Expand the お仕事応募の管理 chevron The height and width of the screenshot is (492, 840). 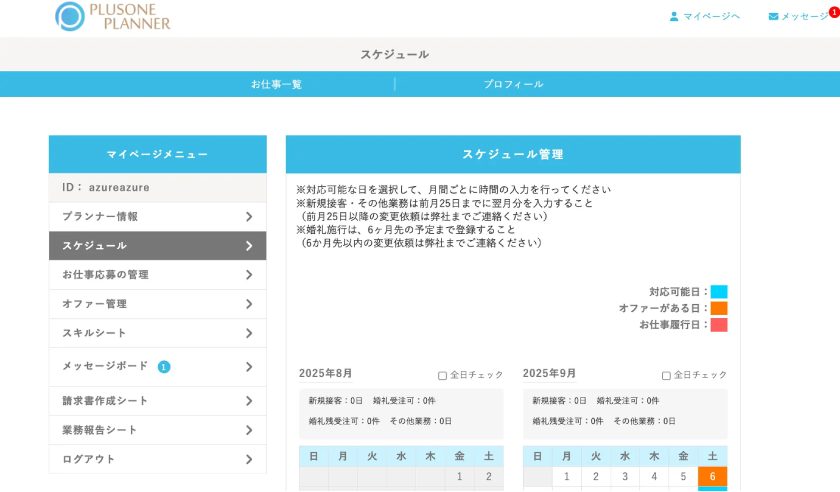tap(249, 275)
